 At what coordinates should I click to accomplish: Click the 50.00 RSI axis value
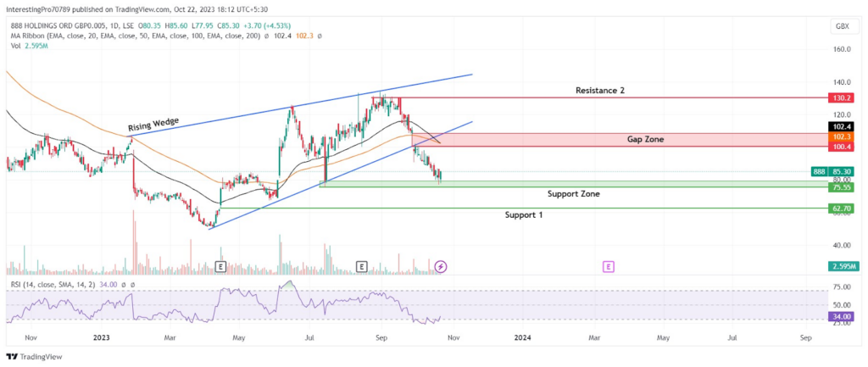click(x=842, y=305)
